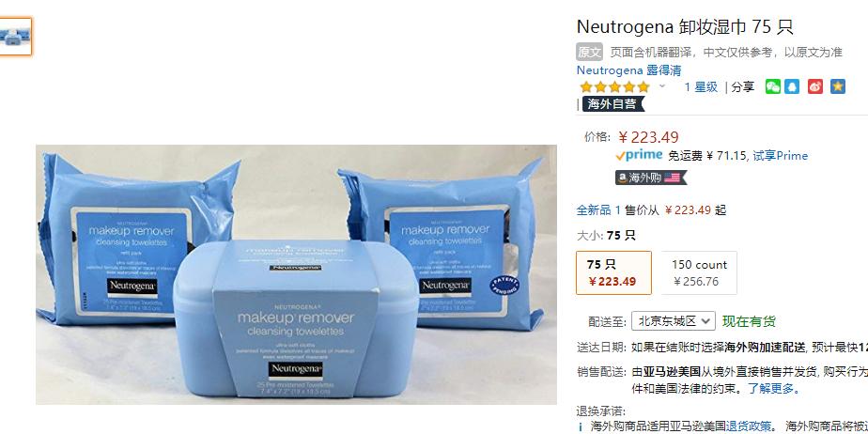Share the product via WeChat icon
868x434 pixels.
tap(773, 87)
